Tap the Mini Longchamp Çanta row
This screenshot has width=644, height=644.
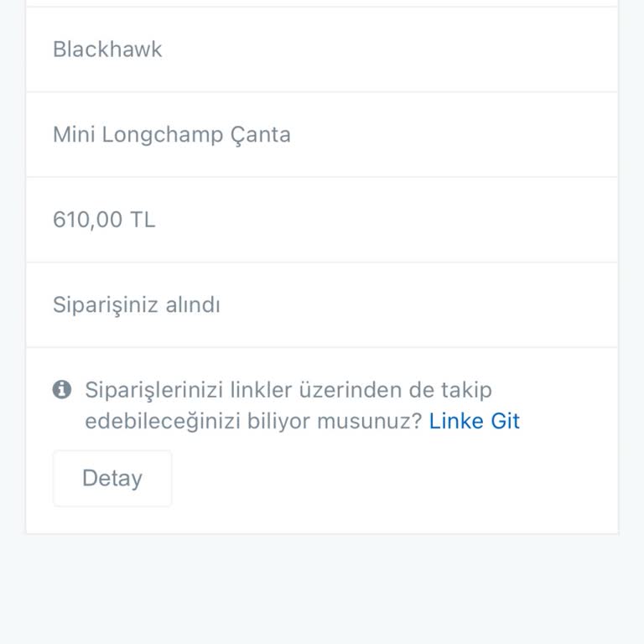point(322,135)
